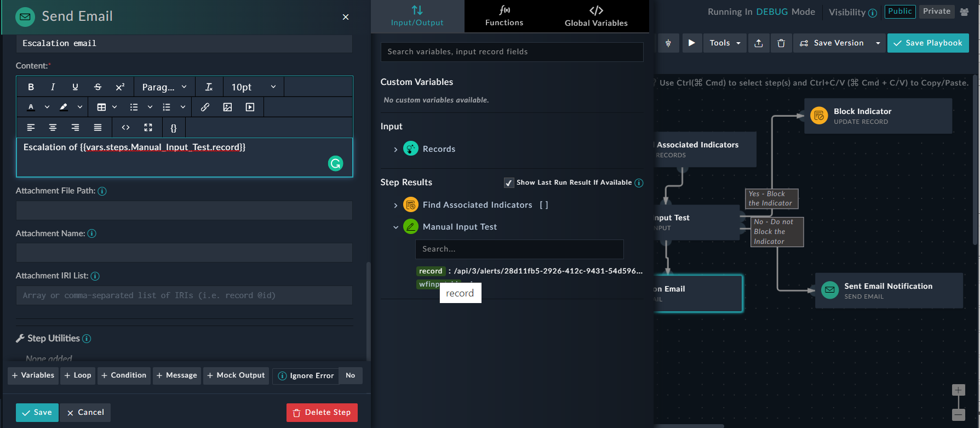
Task: Open source code view of content
Action: (125, 128)
